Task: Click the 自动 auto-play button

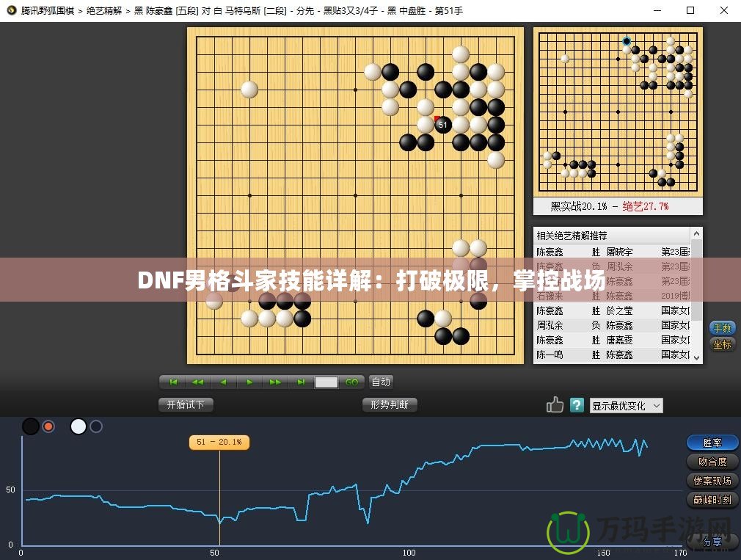Action: click(381, 382)
